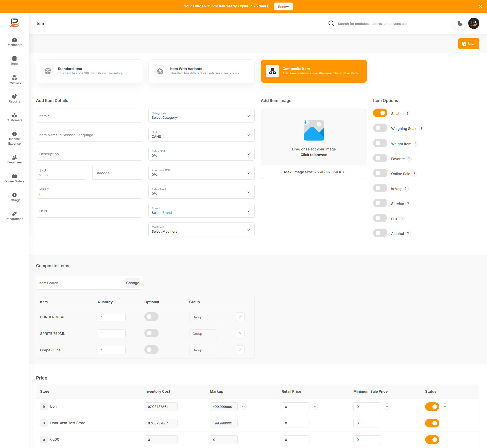
Task: Expand the Sales GST dropdown
Action: [201, 154]
